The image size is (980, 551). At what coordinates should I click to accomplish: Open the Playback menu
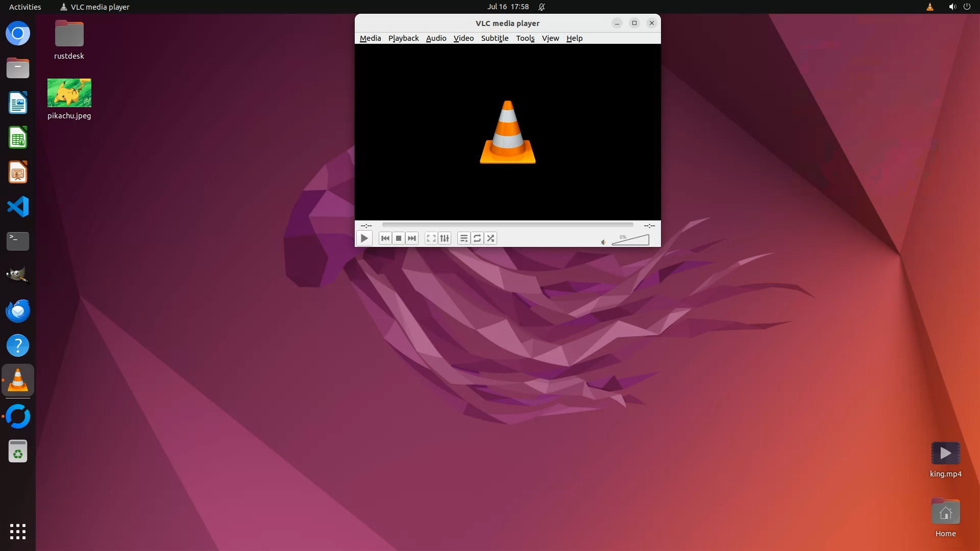(403, 38)
